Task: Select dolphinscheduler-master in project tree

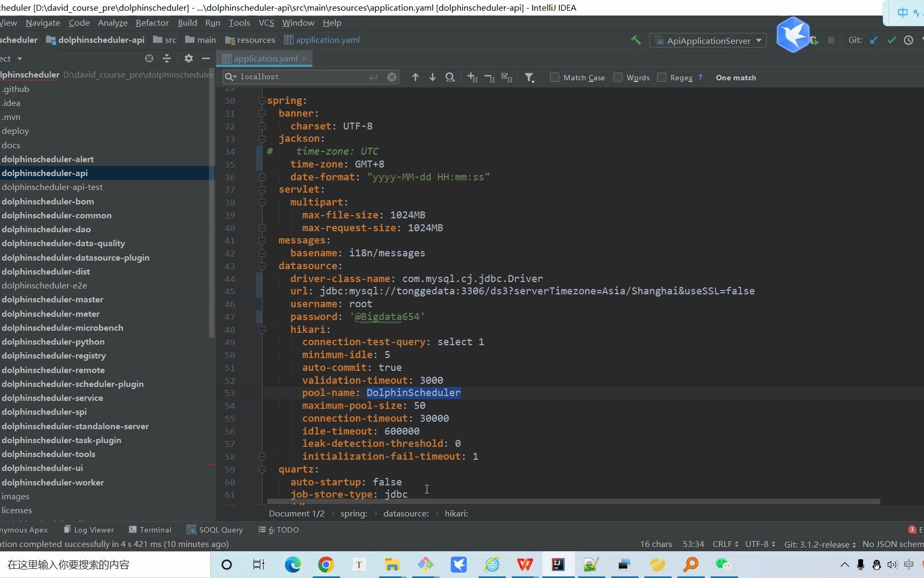Action: coord(52,299)
